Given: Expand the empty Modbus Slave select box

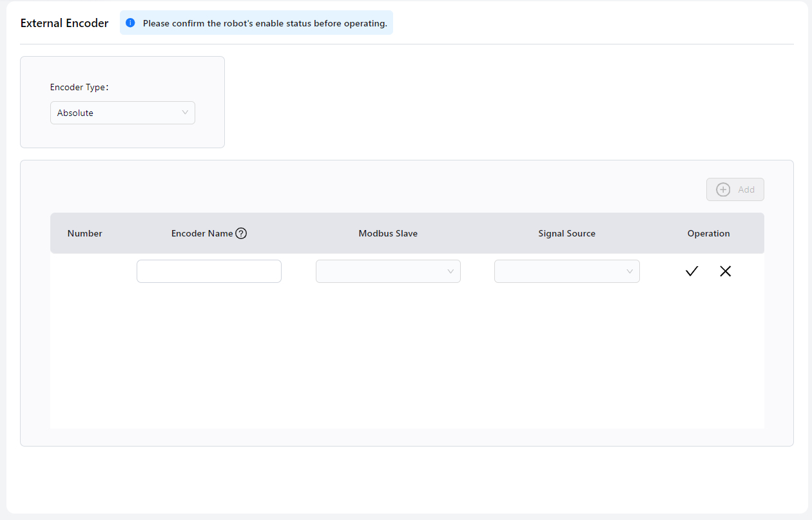Looking at the screenshot, I should point(380,271).
